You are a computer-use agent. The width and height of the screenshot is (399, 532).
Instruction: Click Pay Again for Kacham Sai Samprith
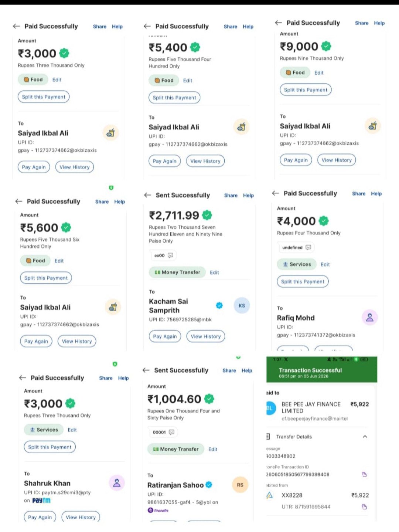(x=165, y=336)
